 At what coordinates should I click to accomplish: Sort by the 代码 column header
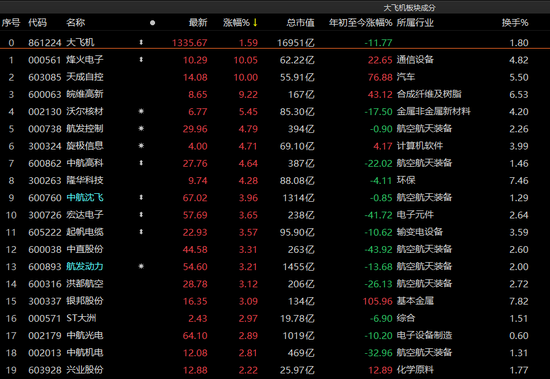tap(38, 23)
